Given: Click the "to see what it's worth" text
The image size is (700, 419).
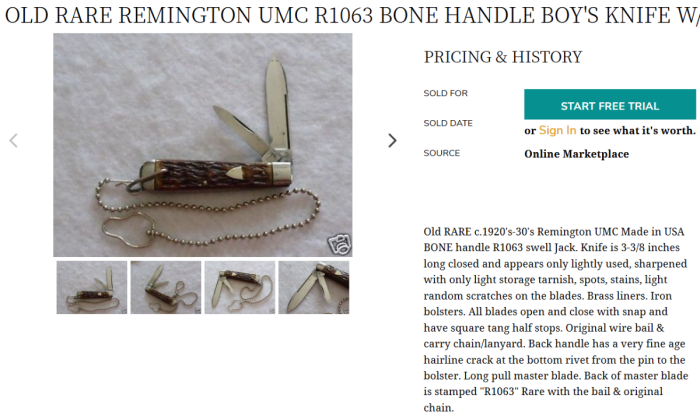Looking at the screenshot, I should pos(638,130).
